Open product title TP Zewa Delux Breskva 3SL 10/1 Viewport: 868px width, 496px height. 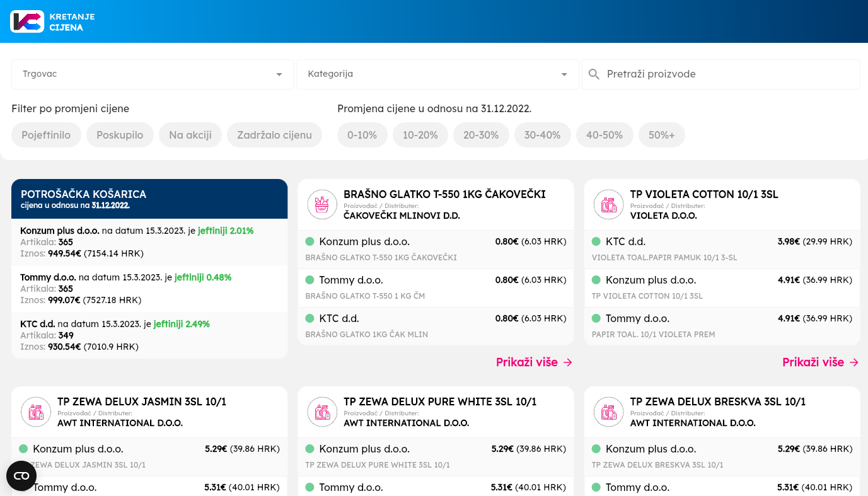click(x=718, y=401)
